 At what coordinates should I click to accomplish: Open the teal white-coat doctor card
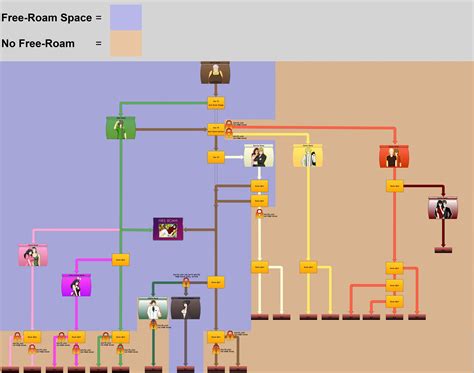153,308
